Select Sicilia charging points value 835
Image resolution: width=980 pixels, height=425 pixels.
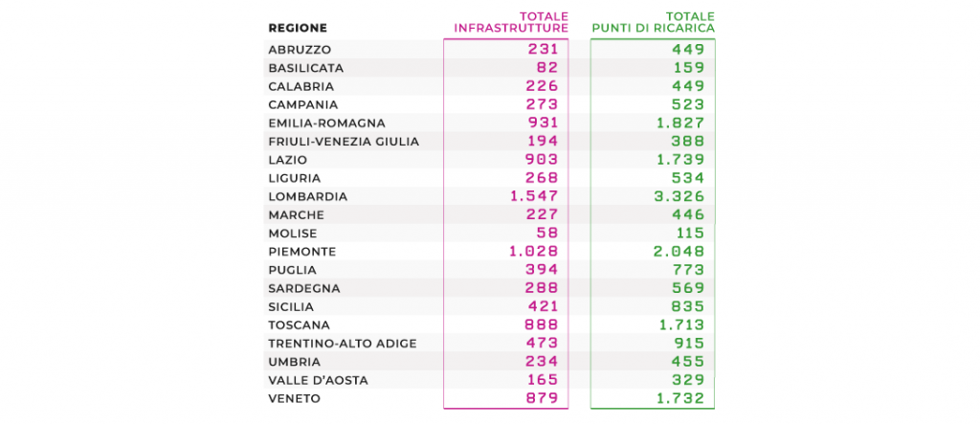(x=687, y=307)
